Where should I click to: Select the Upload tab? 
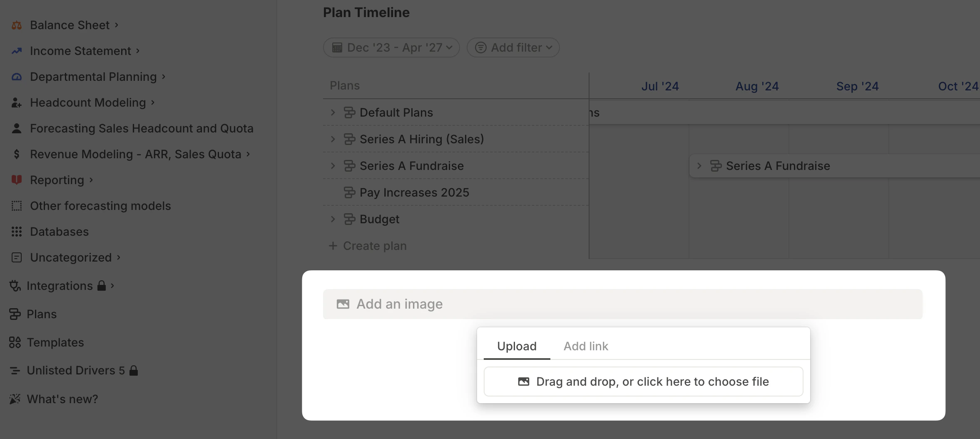point(516,346)
